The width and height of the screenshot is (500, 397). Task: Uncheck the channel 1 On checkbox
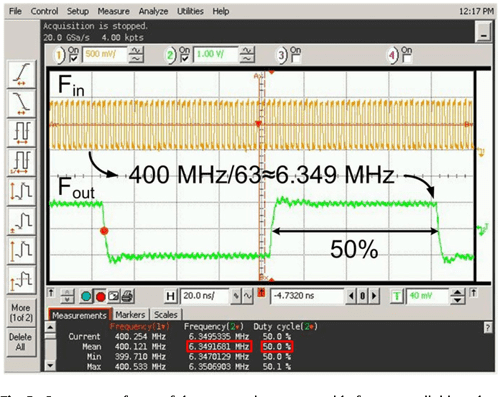click(73, 59)
